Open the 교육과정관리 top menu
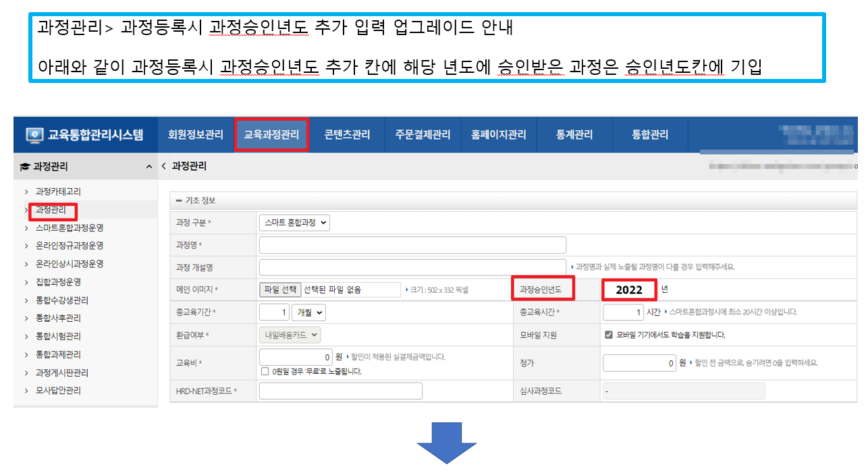This screenshot has height=473, width=868. [271, 135]
